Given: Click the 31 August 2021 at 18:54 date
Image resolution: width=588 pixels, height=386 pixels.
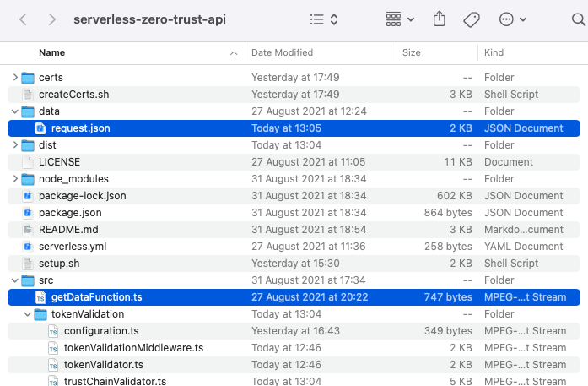Looking at the screenshot, I should 309,230.
